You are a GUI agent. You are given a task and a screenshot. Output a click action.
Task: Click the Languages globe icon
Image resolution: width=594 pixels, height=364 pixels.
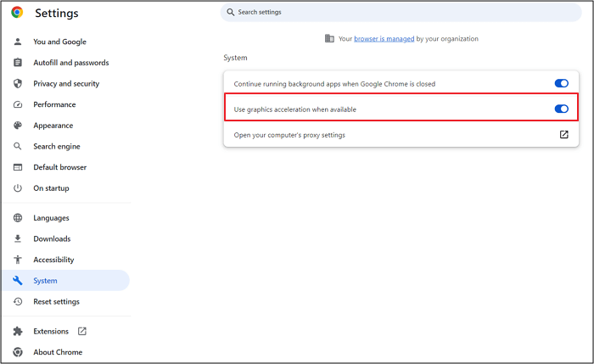[17, 218]
